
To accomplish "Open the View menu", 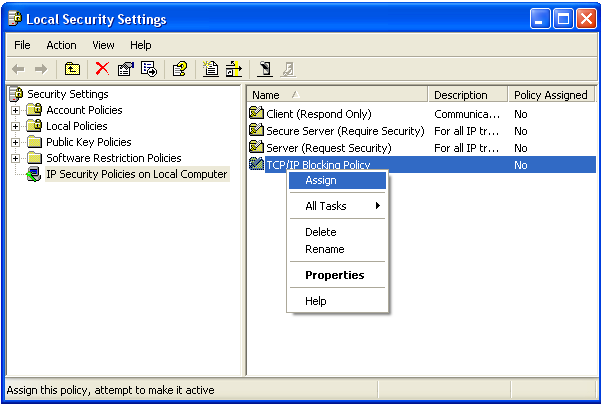I will (x=103, y=45).
